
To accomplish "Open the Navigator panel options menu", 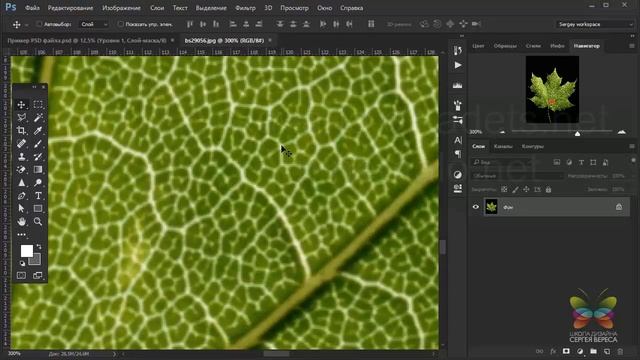I will (632, 46).
